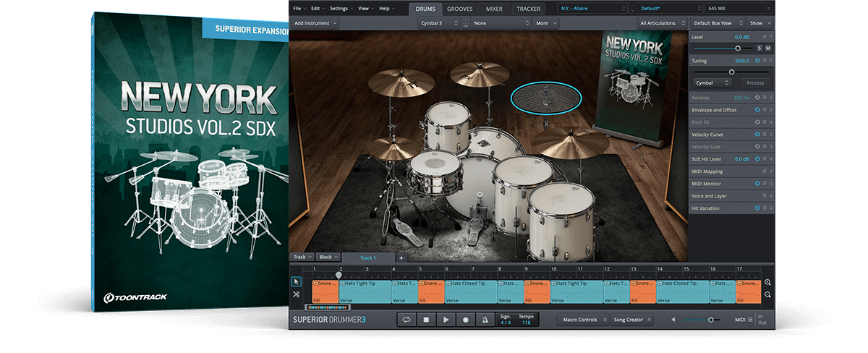This screenshot has height=353, width=868.
Task: Toggle loop playback in transport
Action: pyautogui.click(x=407, y=320)
